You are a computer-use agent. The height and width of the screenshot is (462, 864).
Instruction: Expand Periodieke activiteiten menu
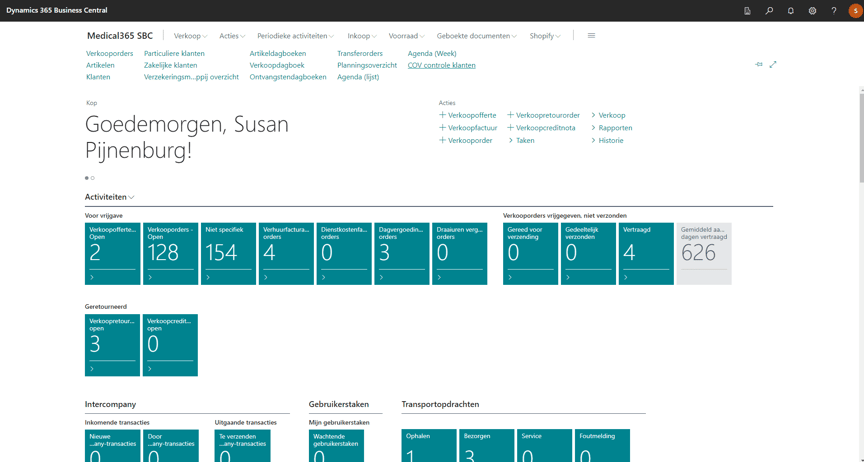(x=295, y=36)
